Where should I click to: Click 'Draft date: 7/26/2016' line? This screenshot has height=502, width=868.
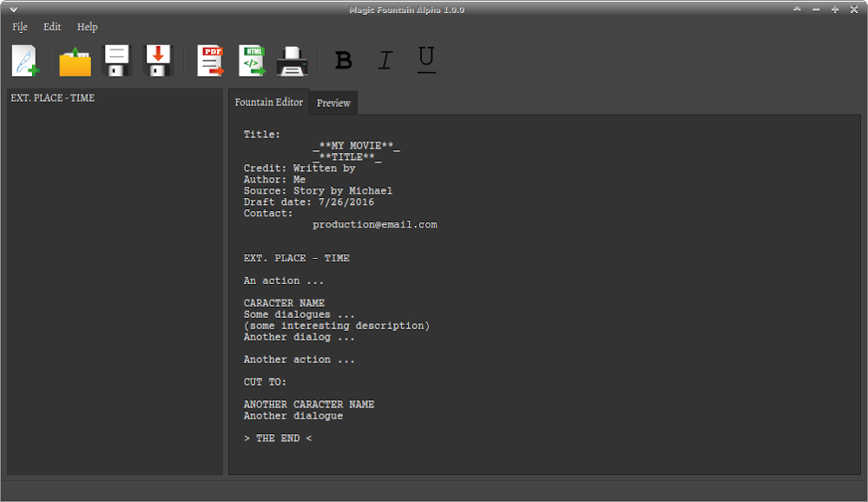tap(309, 202)
